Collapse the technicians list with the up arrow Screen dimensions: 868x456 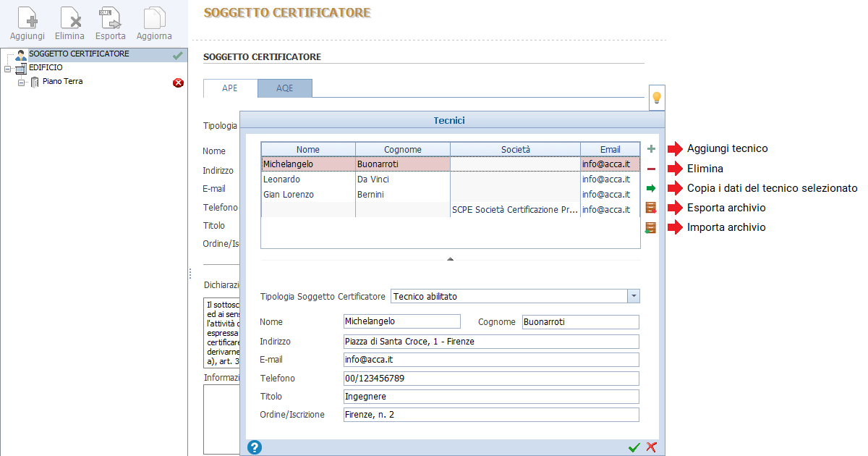[450, 258]
